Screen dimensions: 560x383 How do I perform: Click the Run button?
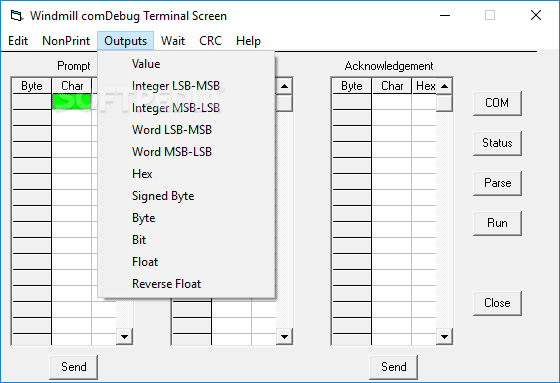pos(497,223)
